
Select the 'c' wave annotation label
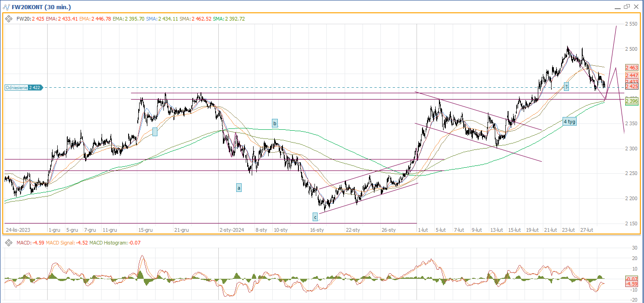315,216
